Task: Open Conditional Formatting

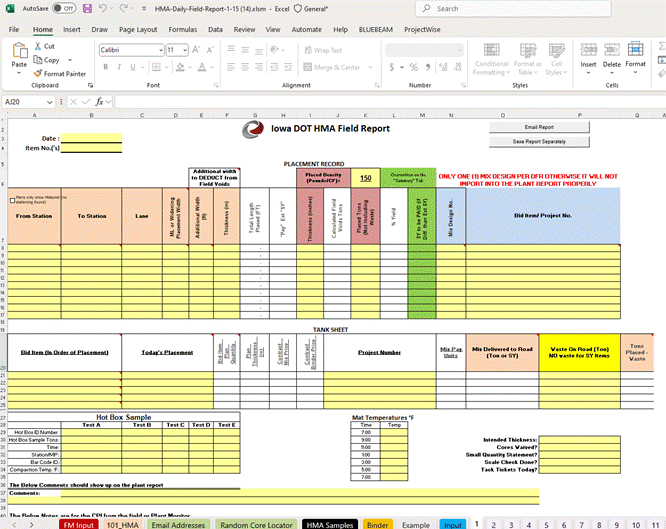Action: point(491,59)
